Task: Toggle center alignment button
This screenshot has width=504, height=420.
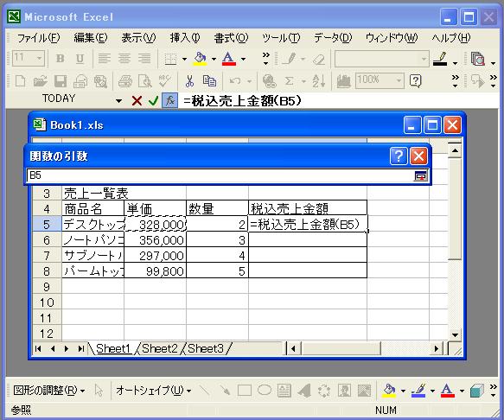Action: coord(124,59)
